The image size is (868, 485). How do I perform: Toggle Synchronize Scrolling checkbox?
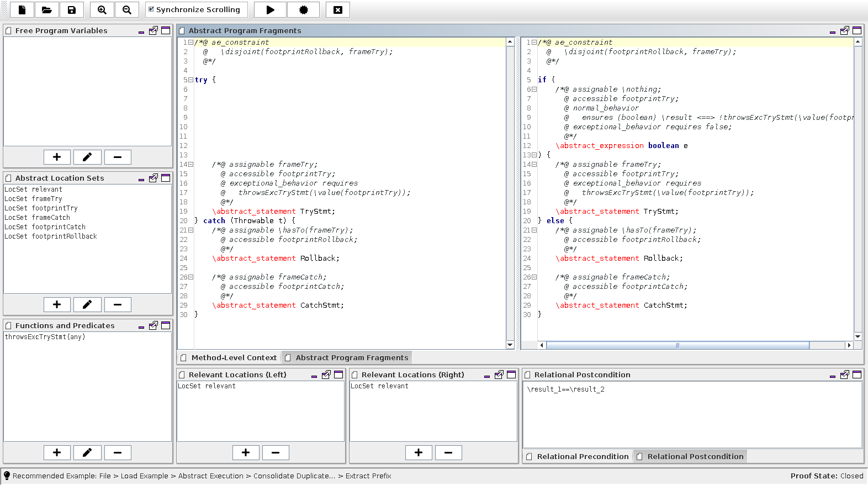click(x=151, y=9)
